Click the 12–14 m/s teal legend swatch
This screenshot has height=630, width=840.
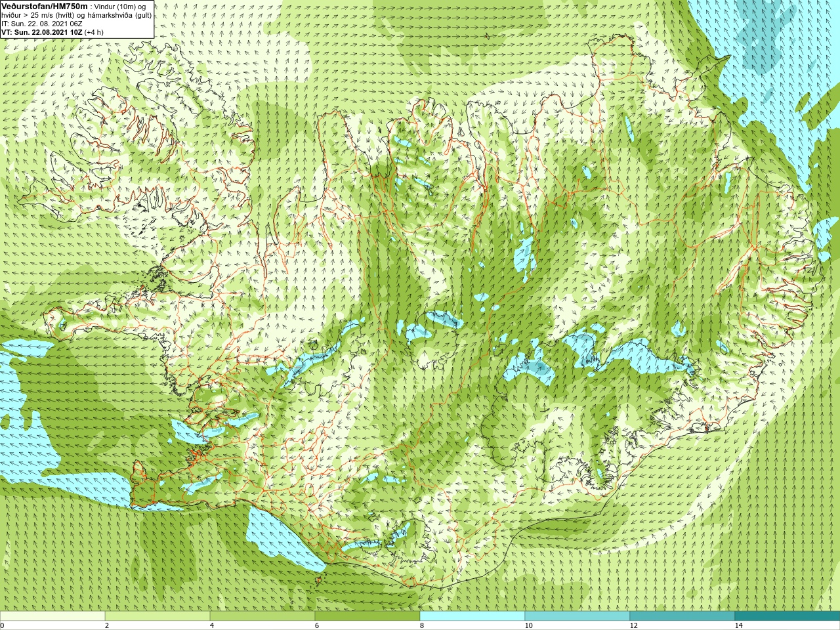click(x=682, y=616)
